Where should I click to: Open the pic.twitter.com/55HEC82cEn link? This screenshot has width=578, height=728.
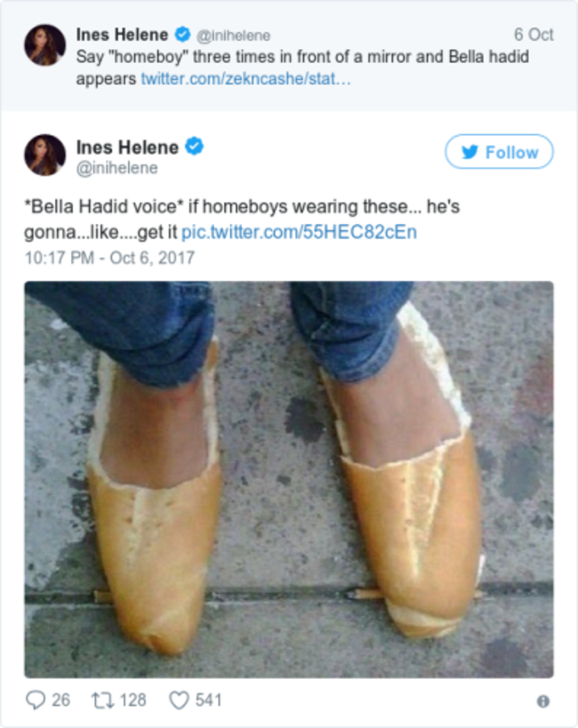[x=299, y=232]
